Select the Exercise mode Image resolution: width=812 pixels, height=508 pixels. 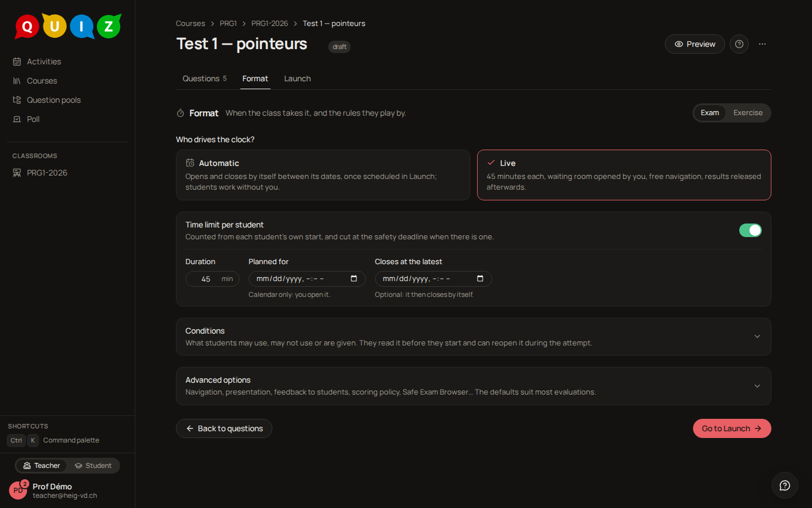coord(748,113)
